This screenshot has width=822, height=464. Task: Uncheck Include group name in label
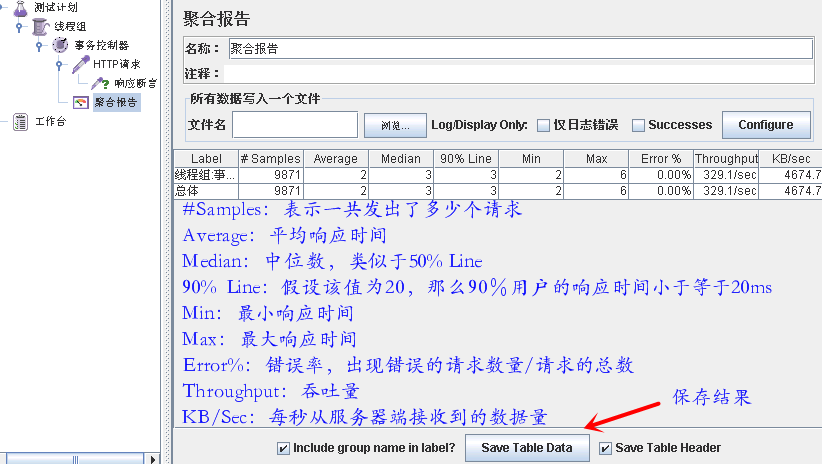(x=283, y=448)
